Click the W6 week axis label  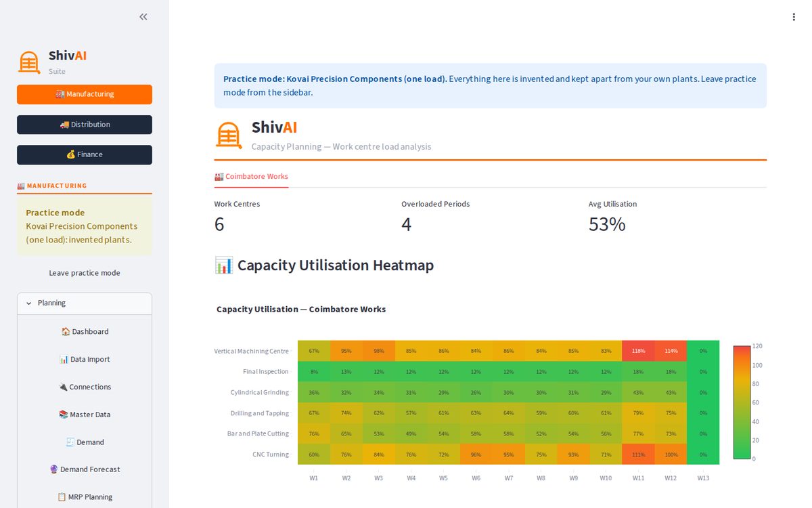pyautogui.click(x=476, y=478)
